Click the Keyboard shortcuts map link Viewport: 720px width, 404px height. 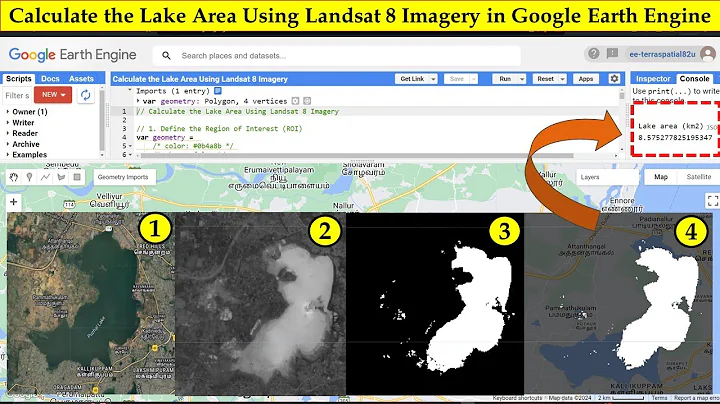(518, 398)
